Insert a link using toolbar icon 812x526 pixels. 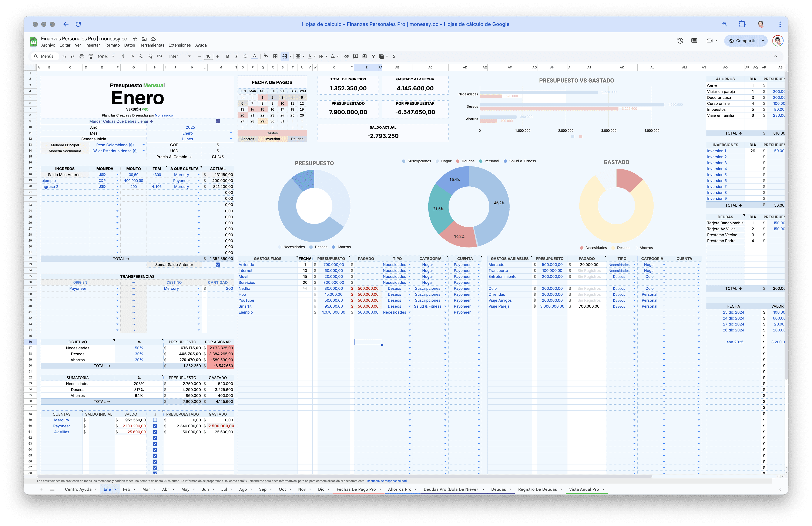(x=347, y=56)
